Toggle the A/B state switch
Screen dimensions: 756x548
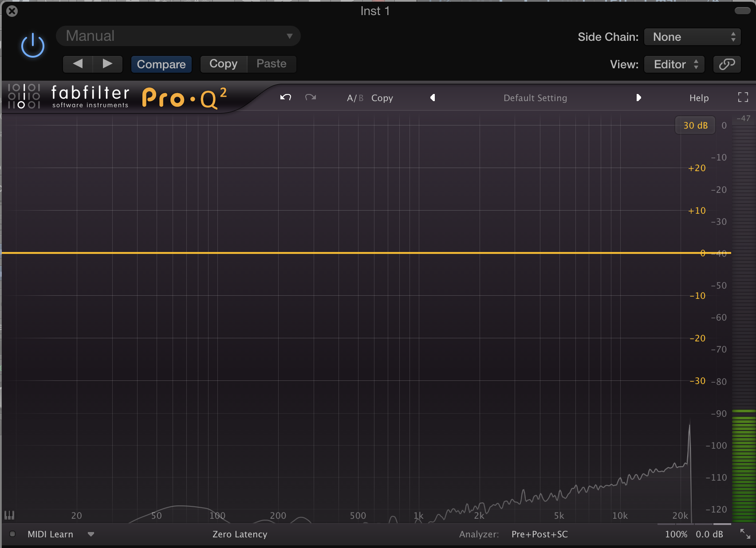coord(354,98)
